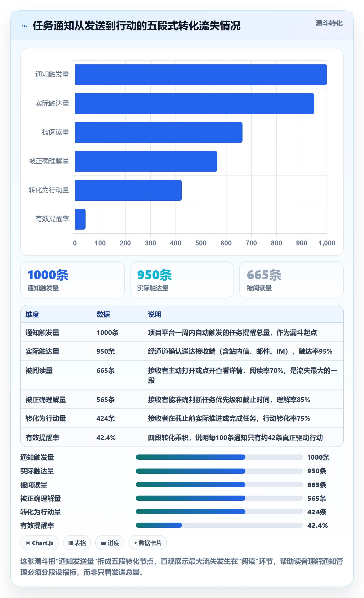Viewport: 364px width, 598px height.
Task: Click the 通知触发量 progress bar
Action: pyautogui.click(x=219, y=457)
